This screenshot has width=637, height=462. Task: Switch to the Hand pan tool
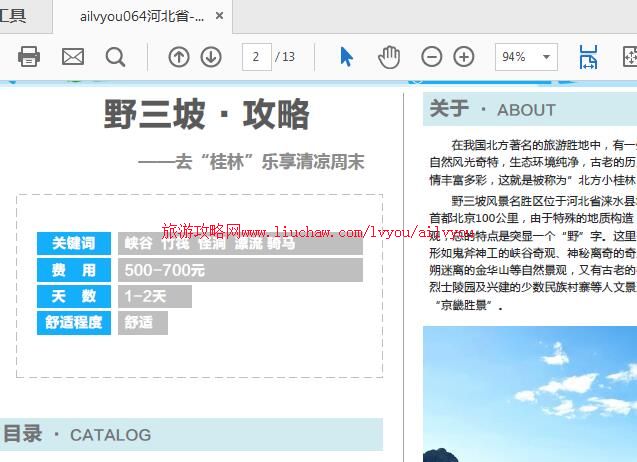388,57
